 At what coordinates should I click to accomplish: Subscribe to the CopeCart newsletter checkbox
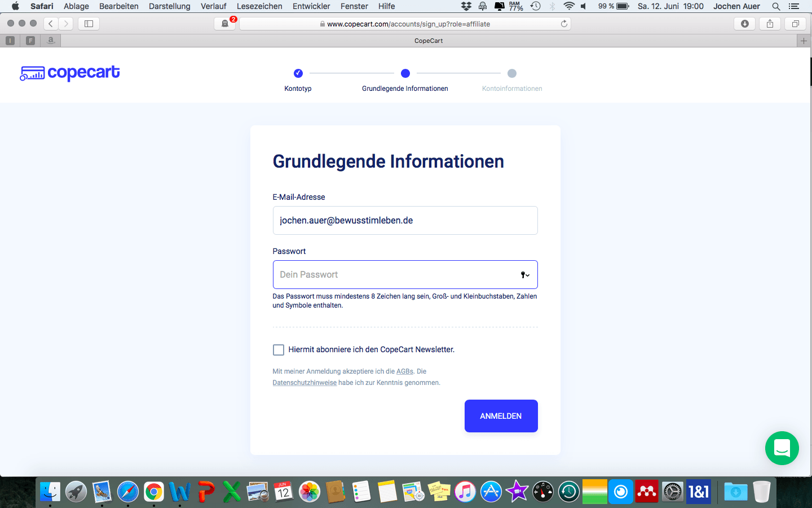279,350
